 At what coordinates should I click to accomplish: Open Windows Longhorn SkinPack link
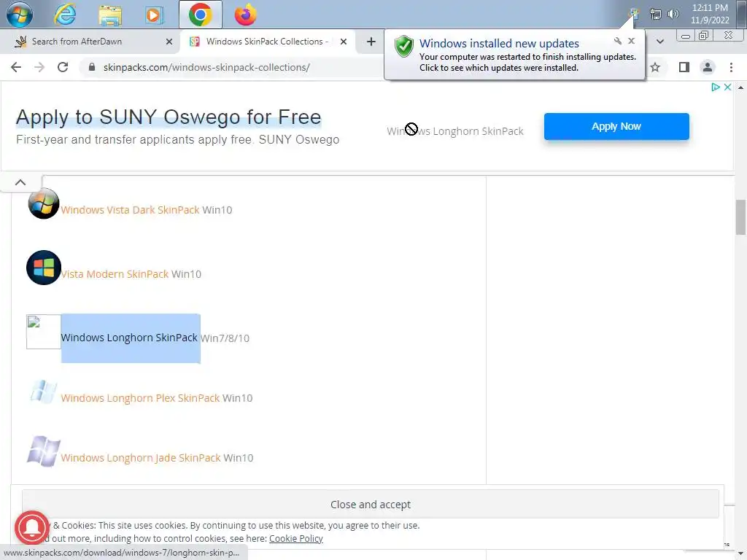129,338
